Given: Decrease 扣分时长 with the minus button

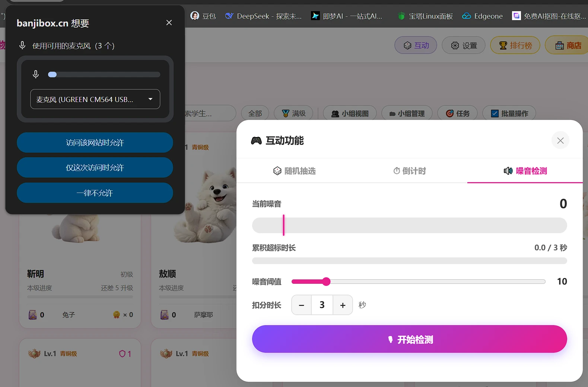Looking at the screenshot, I should (x=302, y=305).
